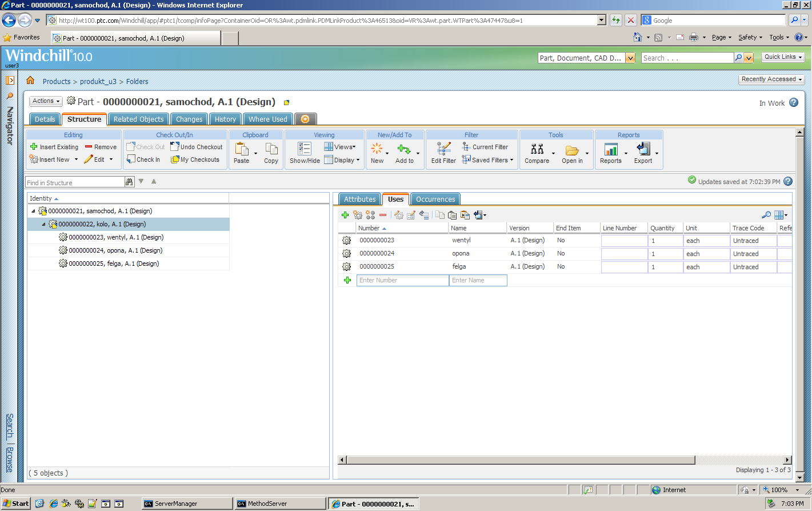
Task: Click the Folders breadcrumb link
Action: coord(137,82)
